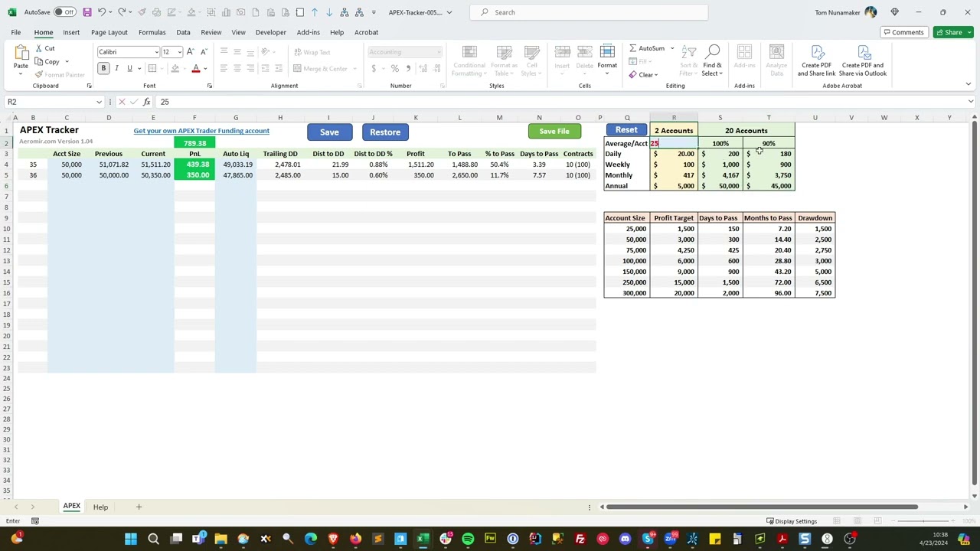Collapse the ribbon with the chevron
980x551 pixels.
968,84
